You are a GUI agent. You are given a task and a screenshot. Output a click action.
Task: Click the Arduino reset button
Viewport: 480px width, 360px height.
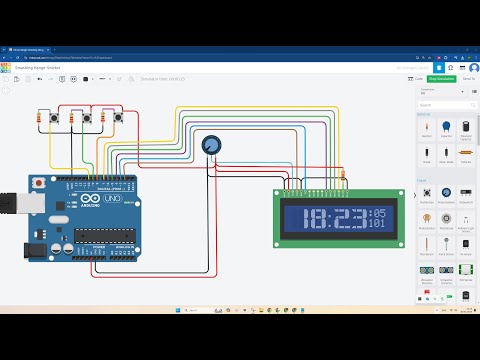click(x=39, y=183)
